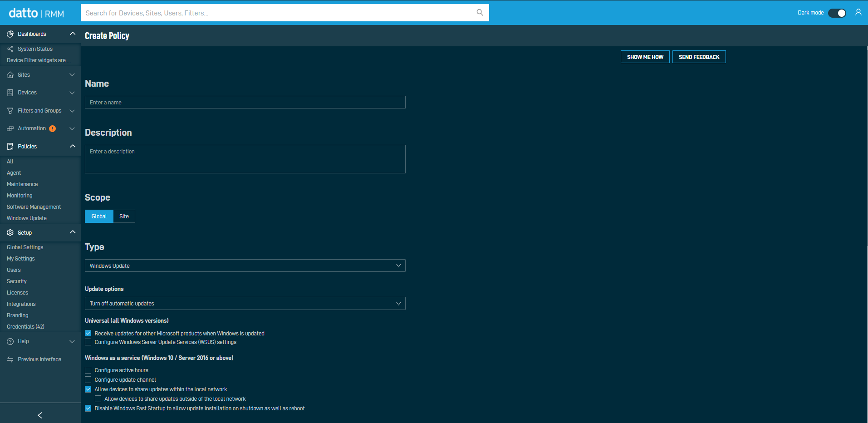Collapse the Setup section chevron

(x=73, y=232)
